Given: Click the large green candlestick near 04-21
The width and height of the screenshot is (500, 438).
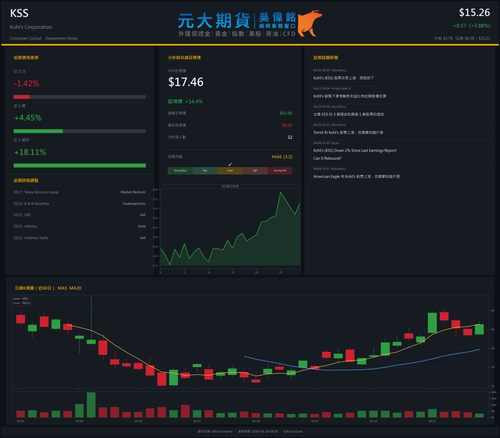Looking at the screenshot, I should click(432, 322).
